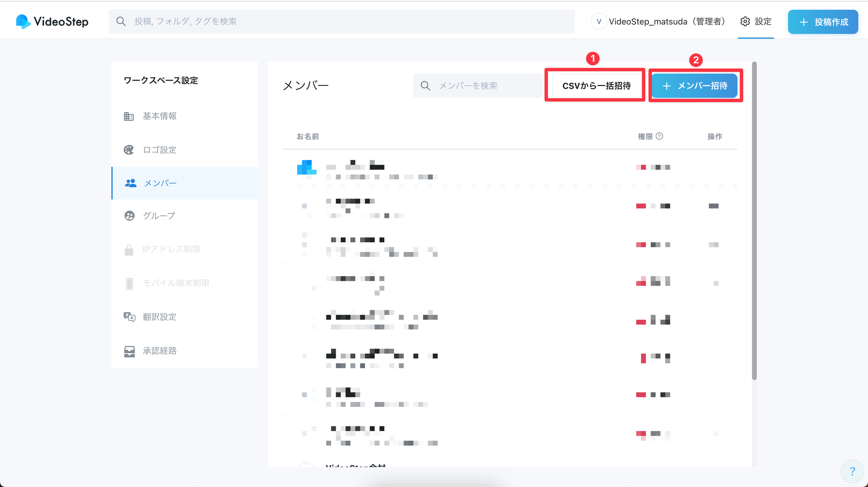
Task: Open the help bubble at bottom right
Action: click(852, 471)
